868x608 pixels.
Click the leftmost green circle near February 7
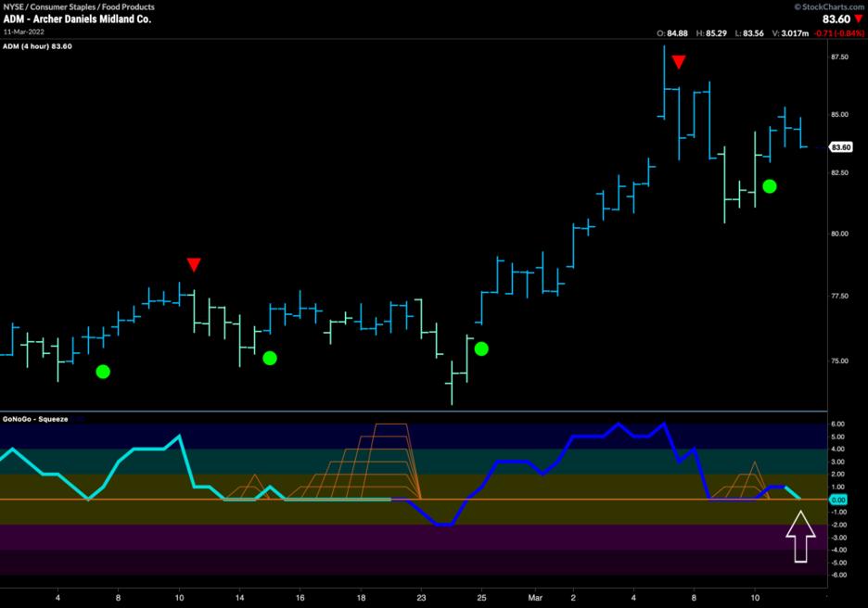pyautogui.click(x=103, y=372)
